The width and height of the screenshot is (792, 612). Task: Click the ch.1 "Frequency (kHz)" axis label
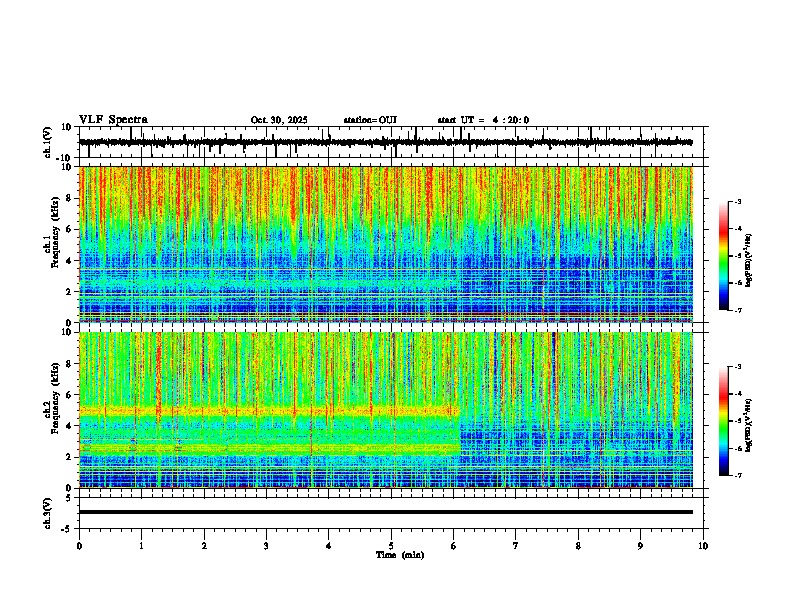point(55,233)
